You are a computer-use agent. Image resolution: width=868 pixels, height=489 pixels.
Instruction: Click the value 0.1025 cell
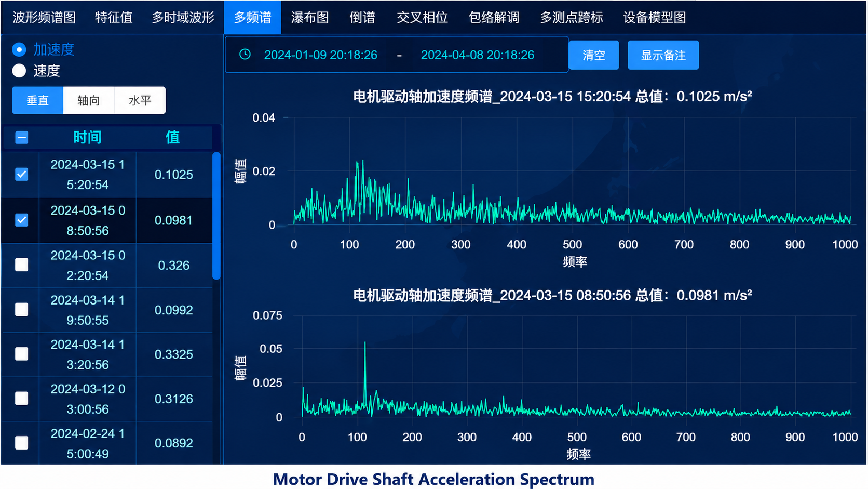point(174,175)
